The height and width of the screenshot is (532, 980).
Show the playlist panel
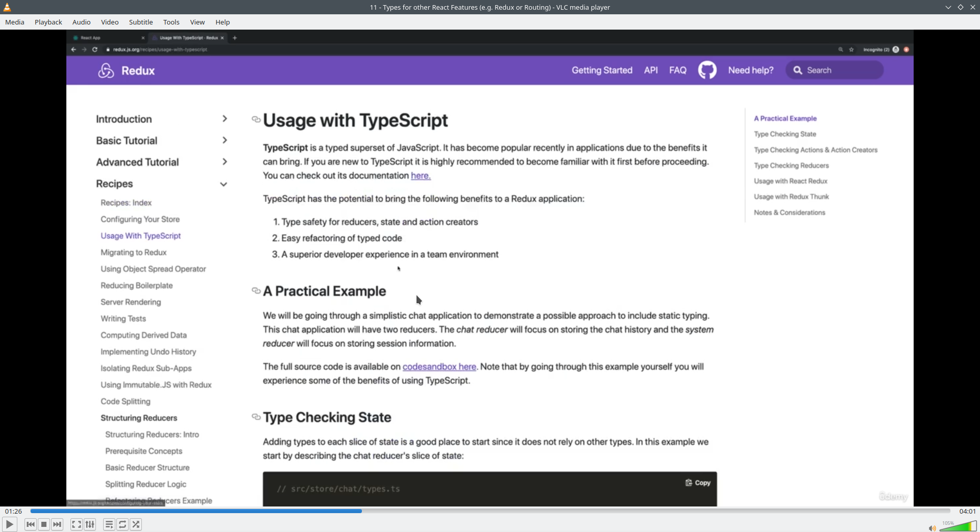click(x=109, y=524)
